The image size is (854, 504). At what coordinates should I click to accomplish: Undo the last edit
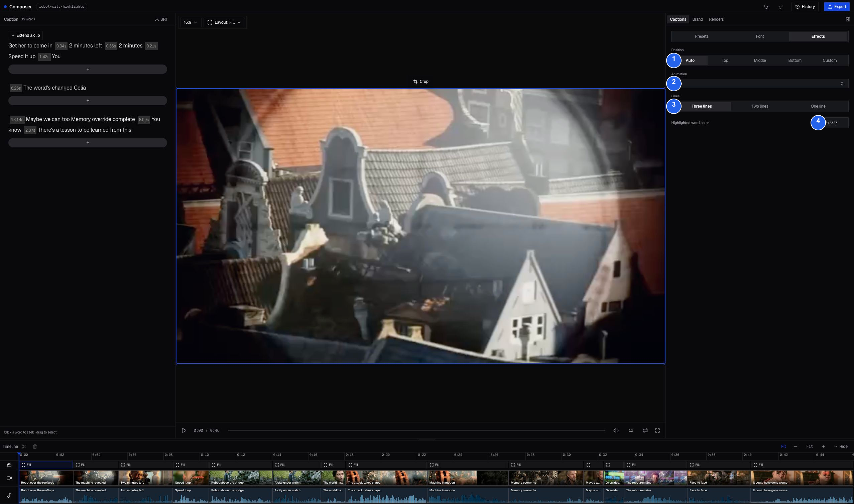(766, 7)
